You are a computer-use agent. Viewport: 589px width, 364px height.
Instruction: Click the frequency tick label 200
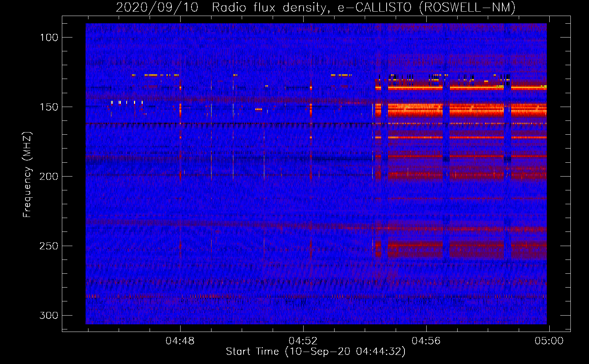point(49,177)
